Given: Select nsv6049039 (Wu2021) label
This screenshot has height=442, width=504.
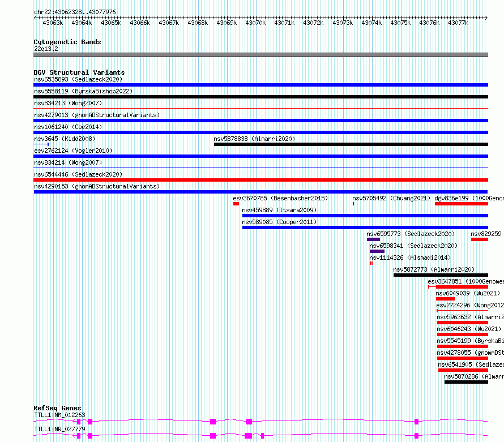Looking at the screenshot, I should (468, 293).
